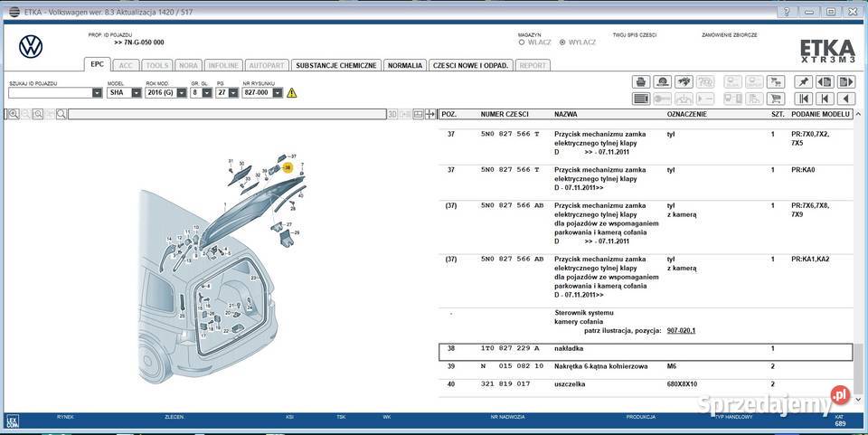Select the WLACZ magazyn radio button
The image size is (868, 435).
(522, 42)
